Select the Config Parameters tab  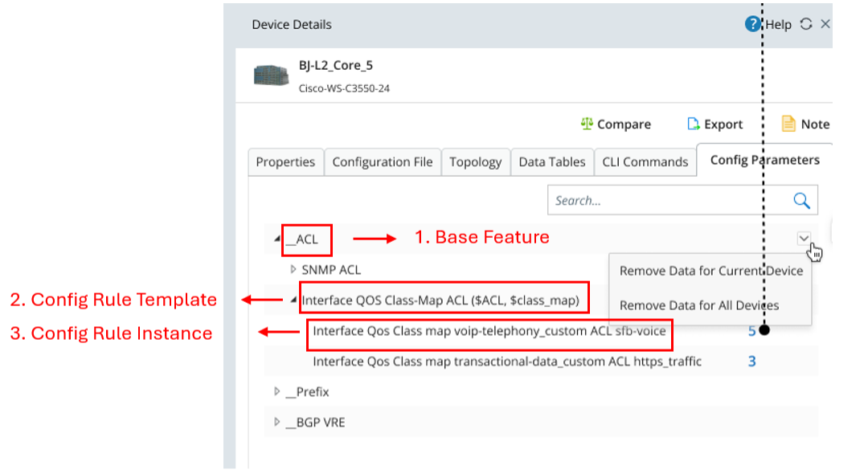(x=764, y=160)
